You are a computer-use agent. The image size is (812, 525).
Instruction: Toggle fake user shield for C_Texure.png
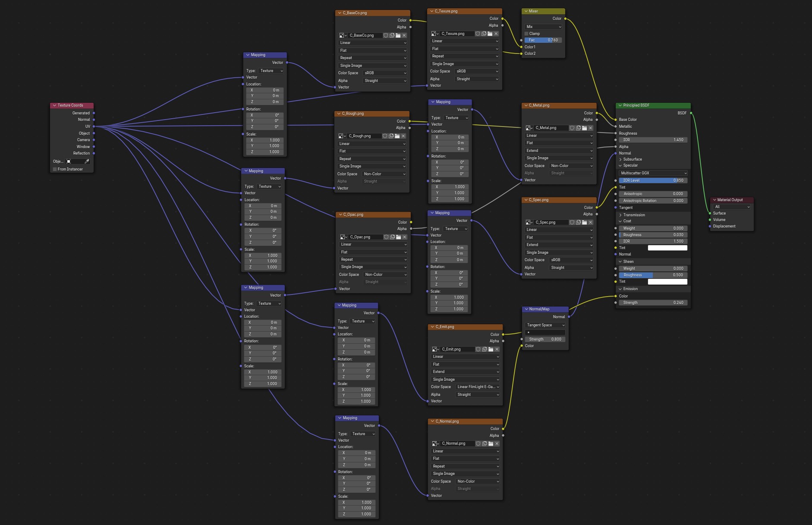point(478,34)
